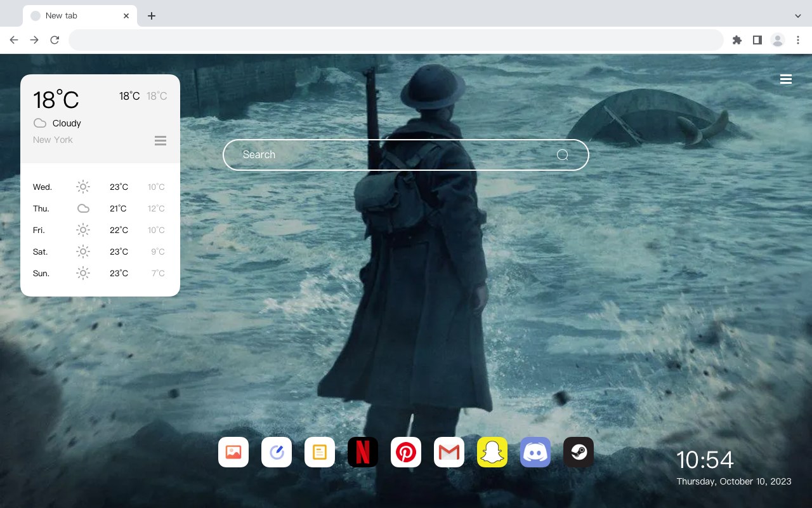Launch the Steam shortcut

coord(579,452)
